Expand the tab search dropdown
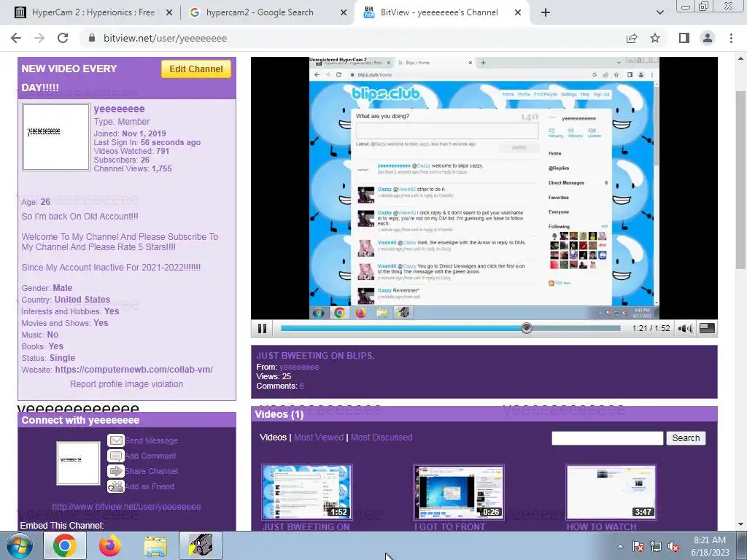Viewport: 747px width, 560px height. tap(659, 12)
